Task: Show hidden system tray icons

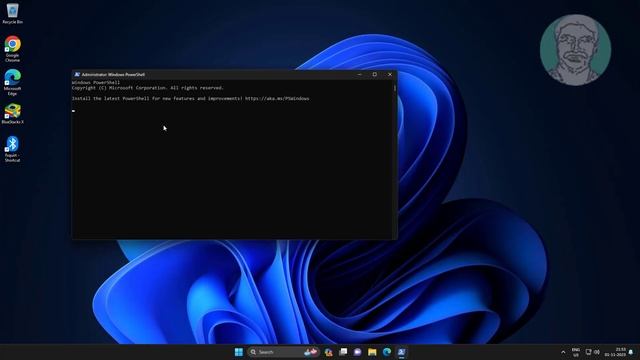Action: point(563,352)
